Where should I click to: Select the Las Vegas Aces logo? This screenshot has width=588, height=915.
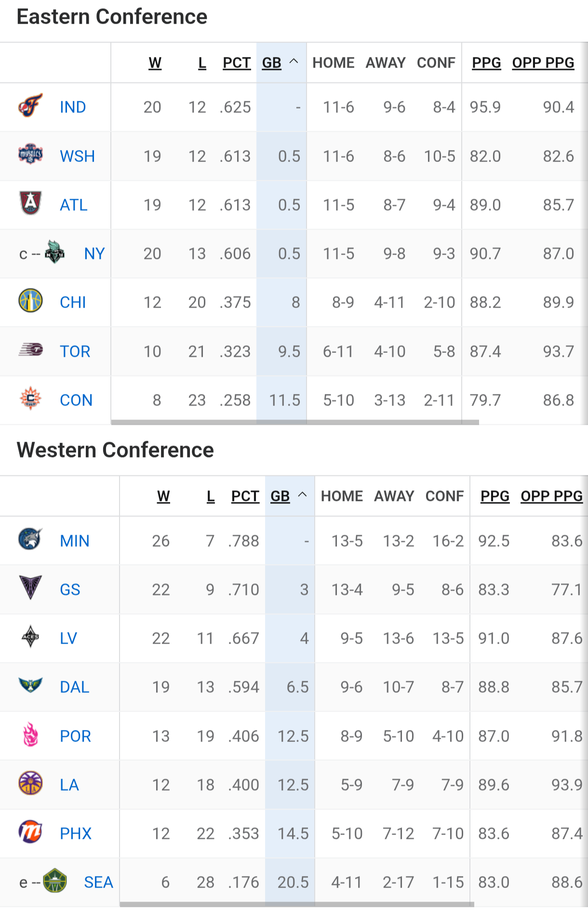coord(30,637)
